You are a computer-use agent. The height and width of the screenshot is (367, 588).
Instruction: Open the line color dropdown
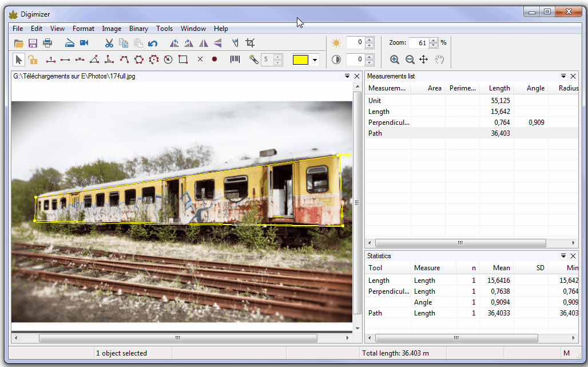click(x=314, y=59)
